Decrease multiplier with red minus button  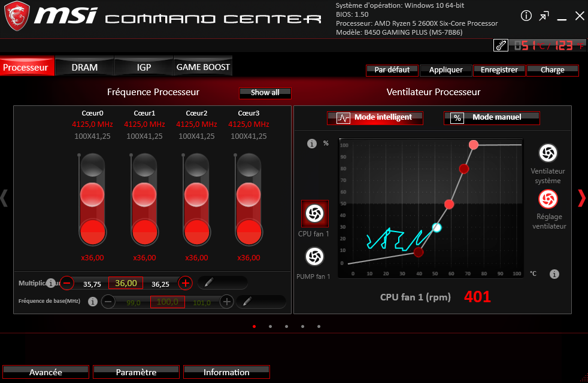pos(67,283)
